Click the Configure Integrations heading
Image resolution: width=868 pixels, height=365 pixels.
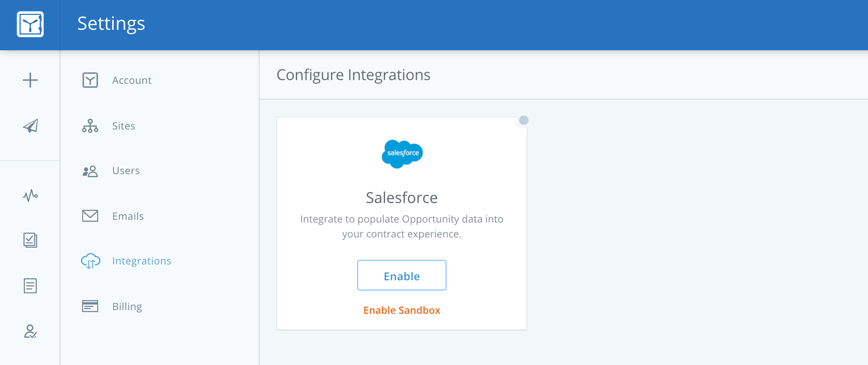coord(354,75)
